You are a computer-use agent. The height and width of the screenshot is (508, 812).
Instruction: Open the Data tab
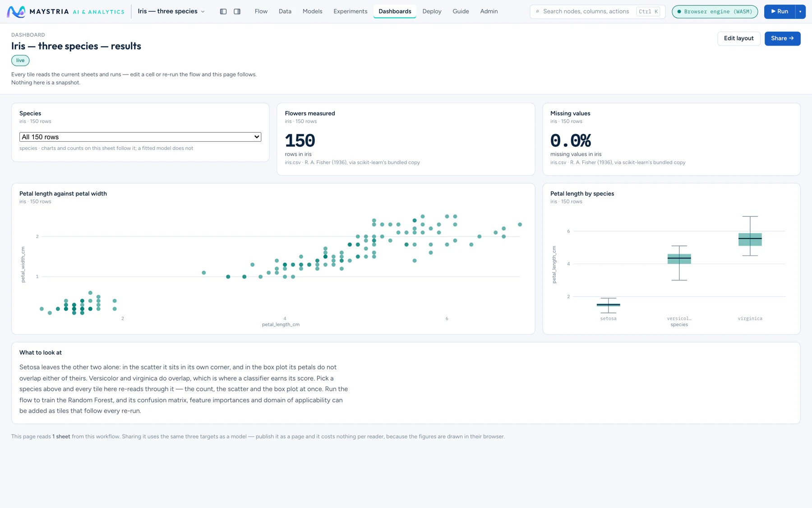pyautogui.click(x=285, y=11)
